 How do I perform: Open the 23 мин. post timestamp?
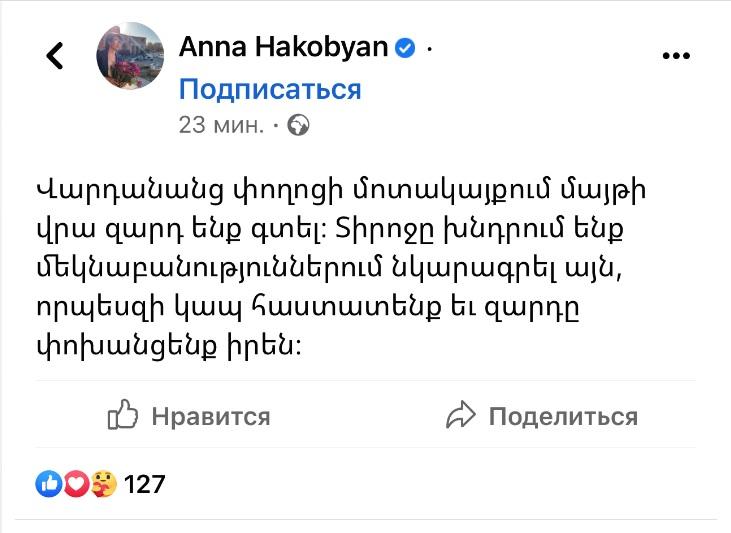tap(221, 125)
